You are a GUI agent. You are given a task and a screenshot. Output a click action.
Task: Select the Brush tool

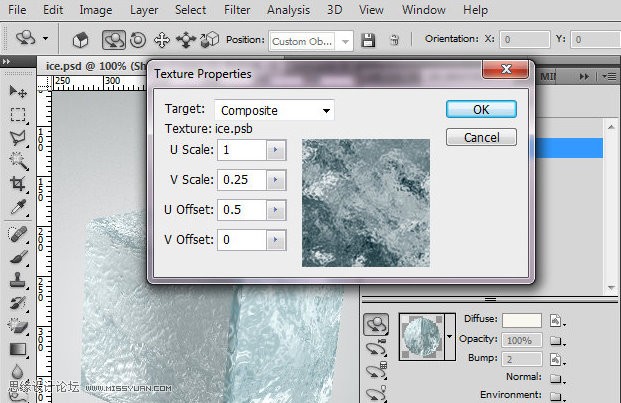coord(18,257)
